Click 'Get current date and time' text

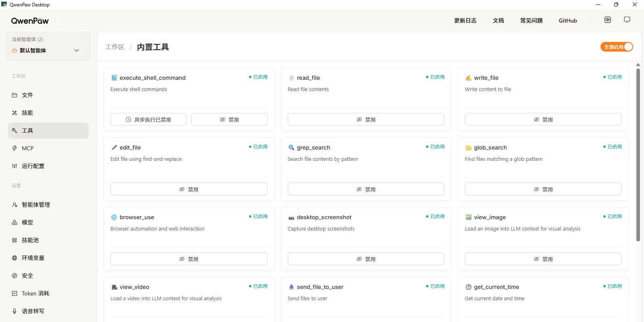pyautogui.click(x=494, y=299)
